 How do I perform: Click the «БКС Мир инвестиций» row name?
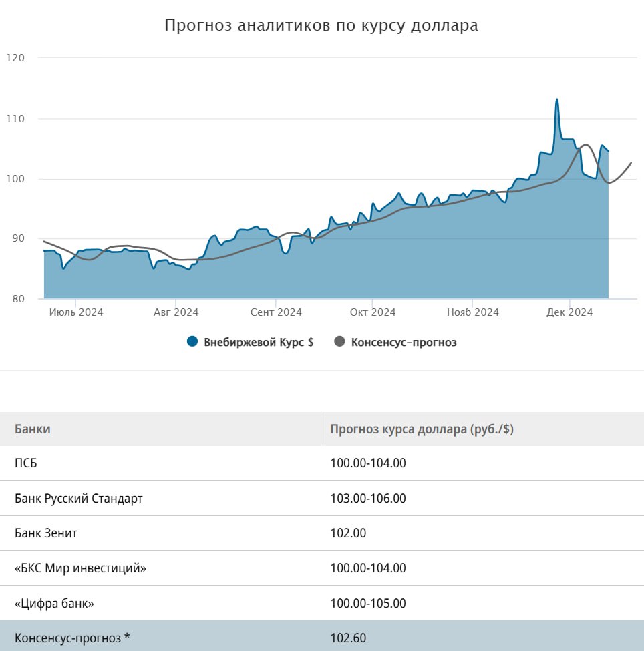coord(80,568)
